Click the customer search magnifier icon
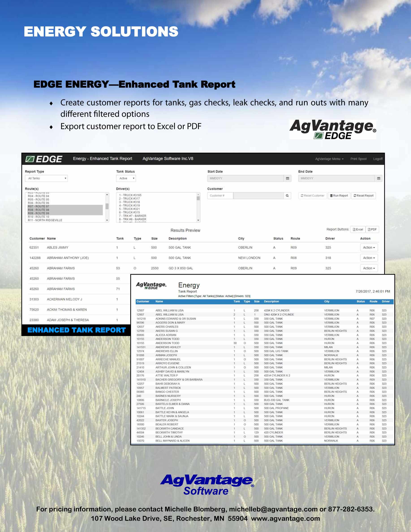This screenshot has width=411, height=532. click(287, 195)
